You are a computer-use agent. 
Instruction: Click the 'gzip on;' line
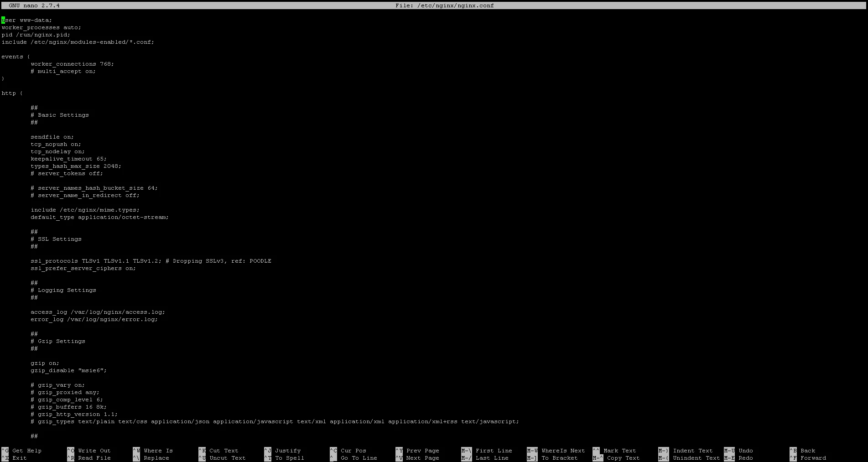[x=45, y=363]
